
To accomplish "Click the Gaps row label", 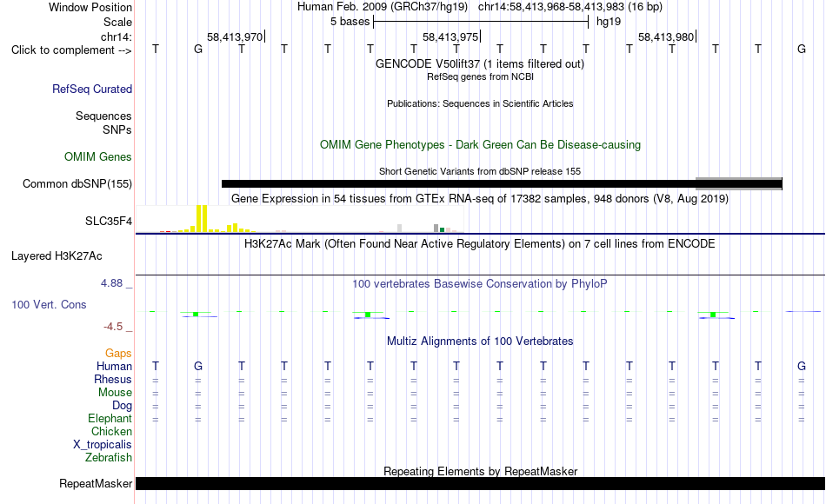I will point(118,354).
